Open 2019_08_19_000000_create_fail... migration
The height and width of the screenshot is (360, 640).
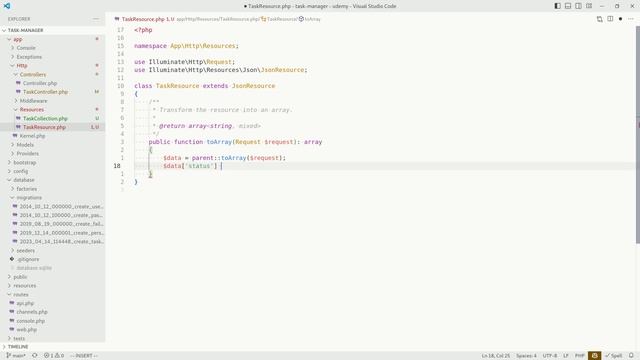point(61,224)
